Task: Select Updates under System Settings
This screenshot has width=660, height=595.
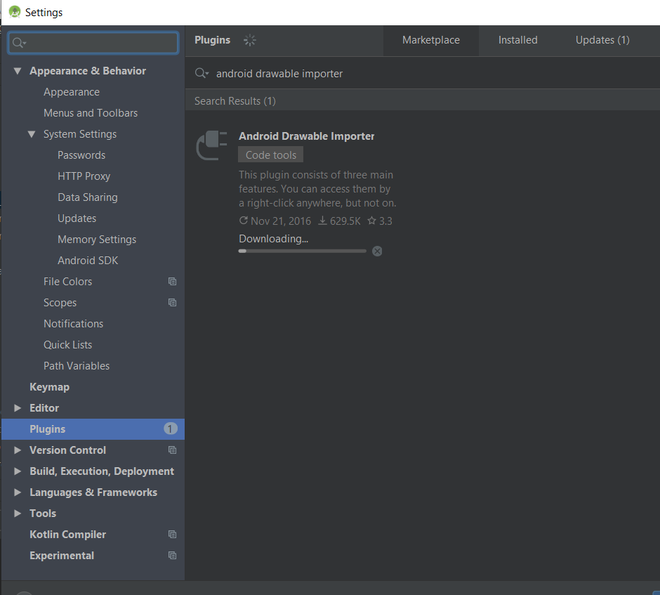Action: point(77,218)
